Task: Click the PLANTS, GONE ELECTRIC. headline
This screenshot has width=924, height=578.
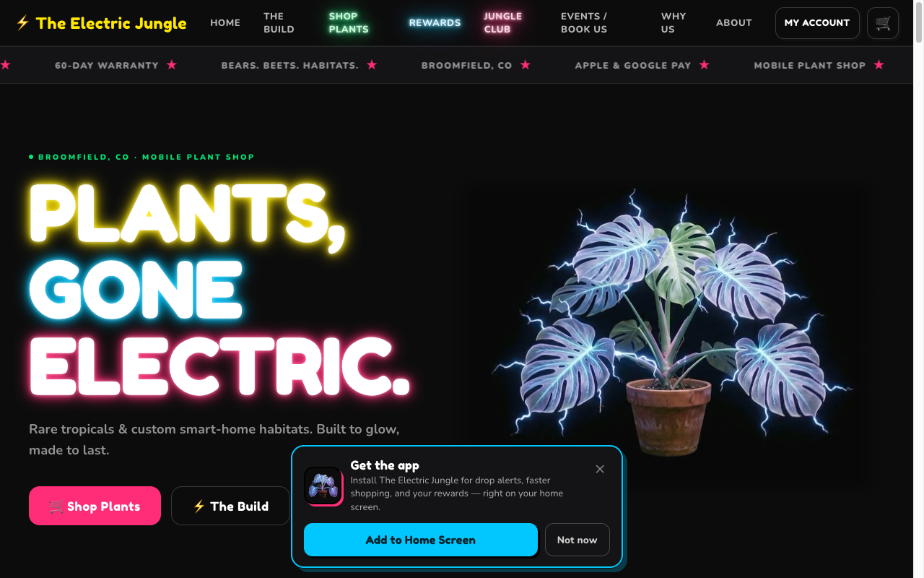Action: tap(219, 289)
